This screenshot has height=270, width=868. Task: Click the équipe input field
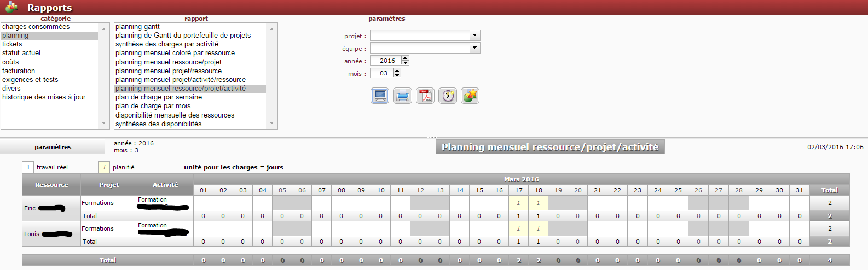click(x=420, y=48)
